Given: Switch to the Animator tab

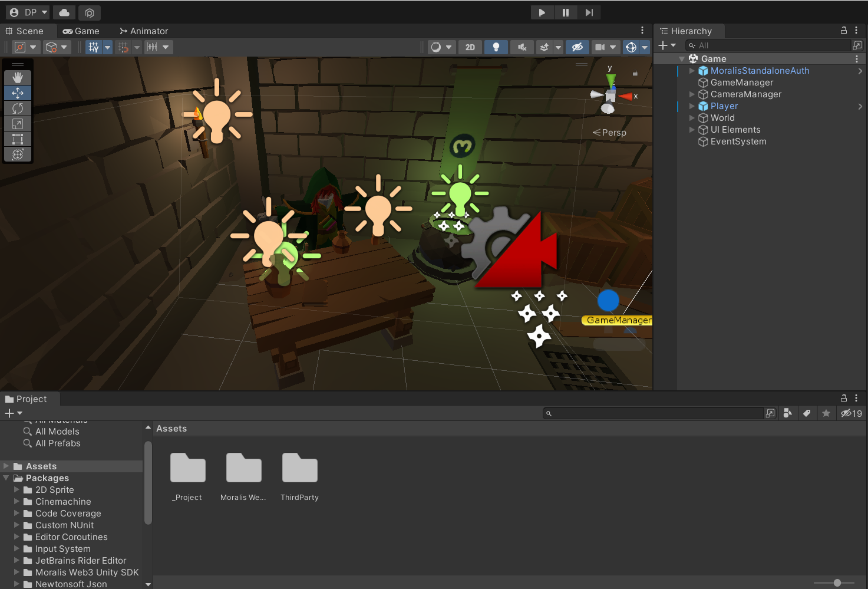Looking at the screenshot, I should [144, 31].
